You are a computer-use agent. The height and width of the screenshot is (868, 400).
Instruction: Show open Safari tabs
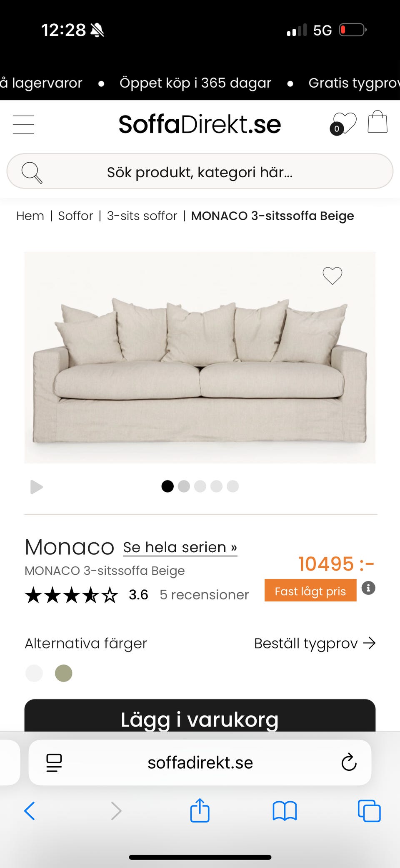coord(369,811)
